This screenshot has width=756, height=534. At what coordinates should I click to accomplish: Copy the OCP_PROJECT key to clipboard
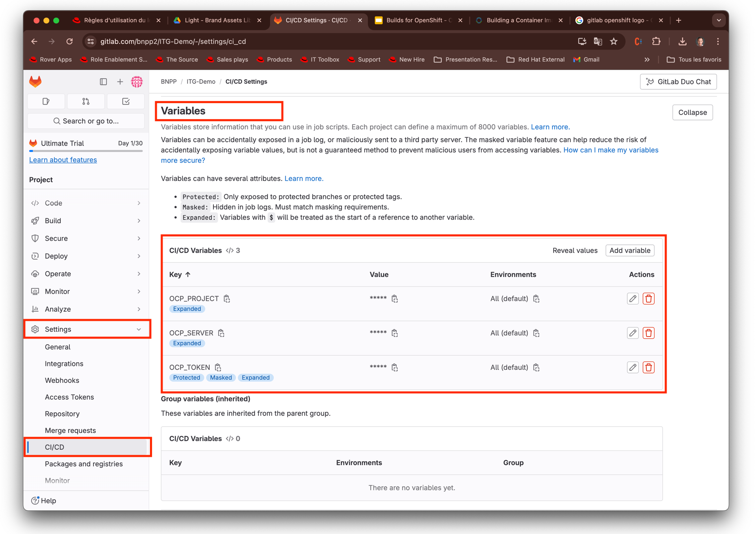(x=227, y=299)
